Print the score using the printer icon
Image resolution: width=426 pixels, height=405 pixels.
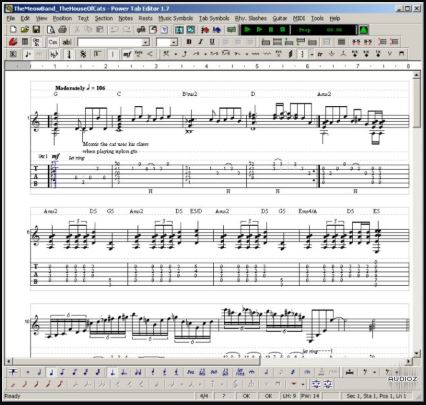click(x=62, y=30)
